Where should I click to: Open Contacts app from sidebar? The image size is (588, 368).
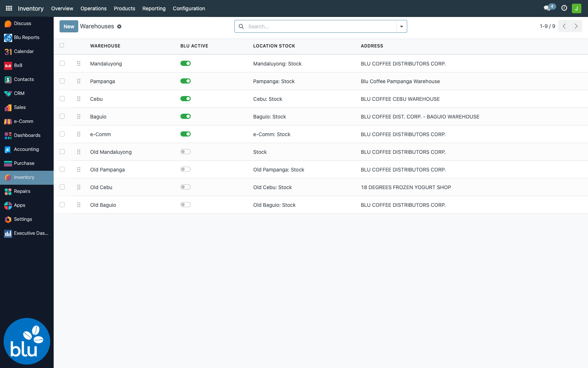pos(27,79)
